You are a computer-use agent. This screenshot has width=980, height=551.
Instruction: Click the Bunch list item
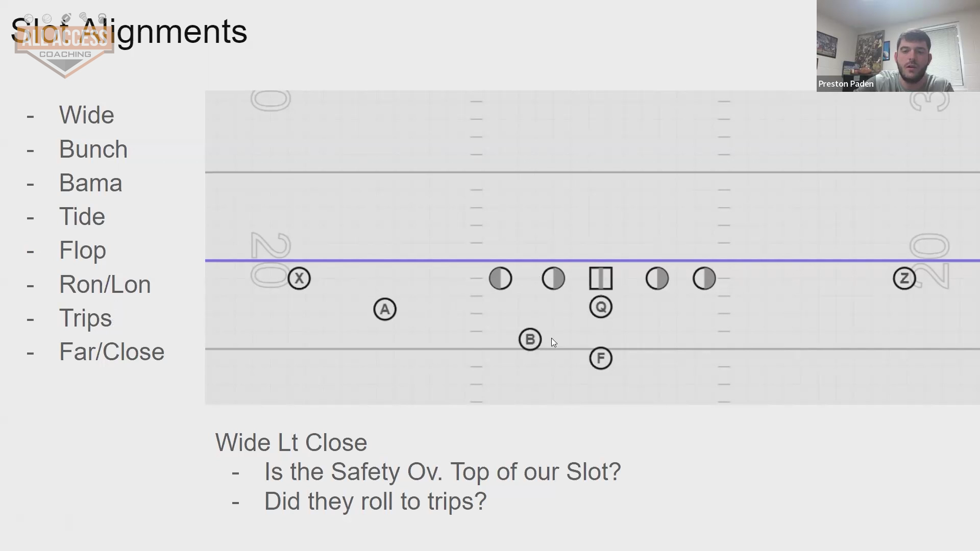point(93,149)
